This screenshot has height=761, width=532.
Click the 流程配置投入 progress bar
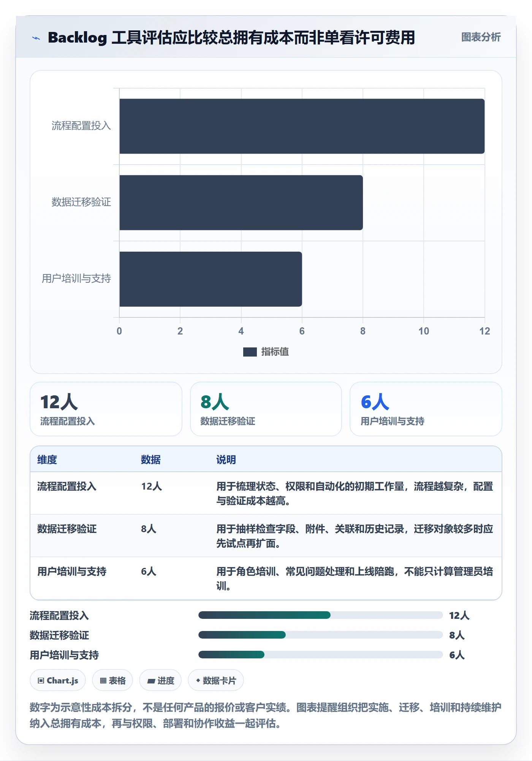pos(321,615)
